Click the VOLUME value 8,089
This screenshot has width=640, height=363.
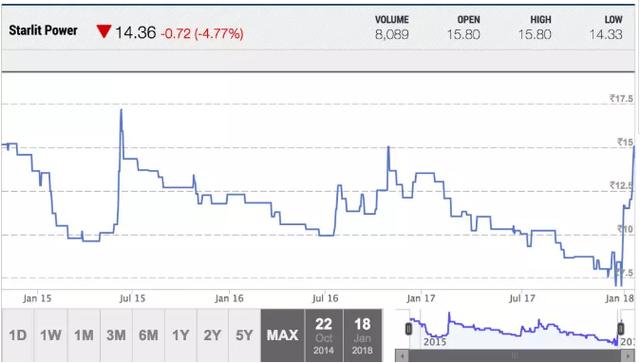coord(392,34)
